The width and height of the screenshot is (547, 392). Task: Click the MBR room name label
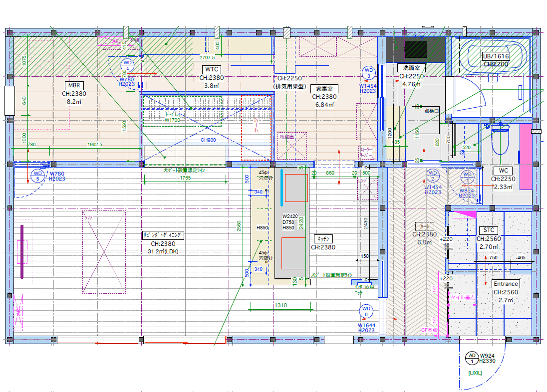click(x=74, y=85)
